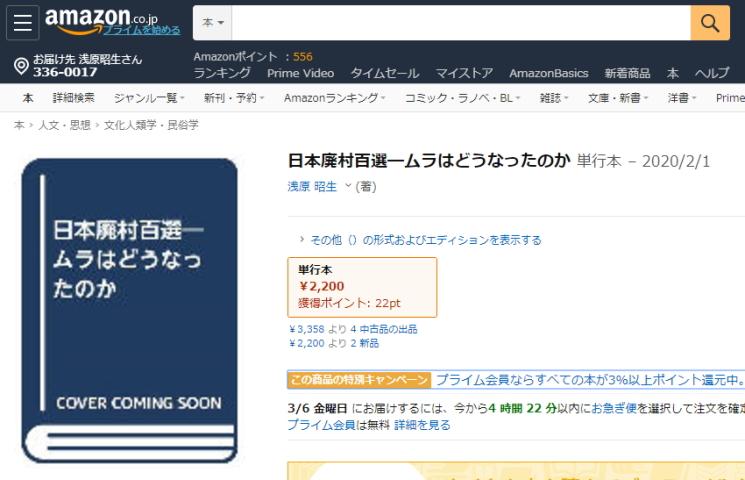Click the book cover placeholder image

pos(129,311)
